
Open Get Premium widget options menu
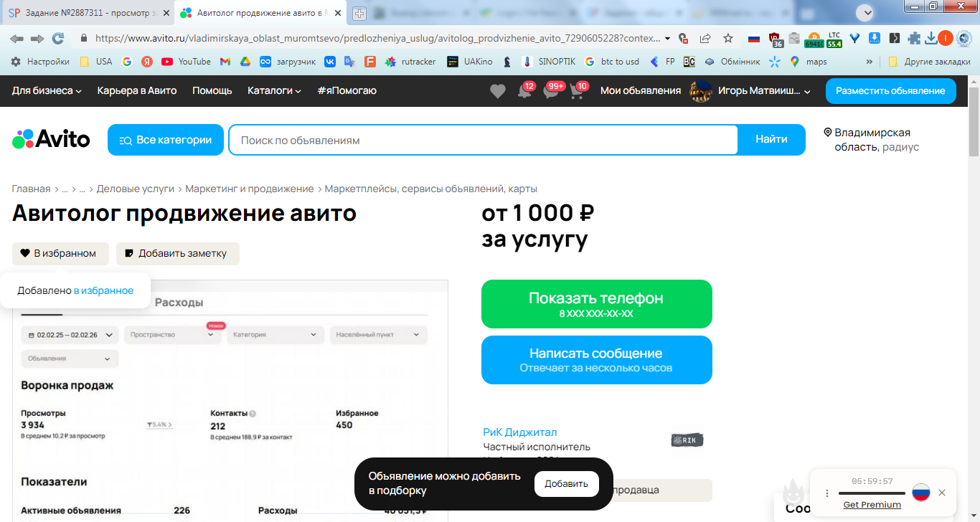pyautogui.click(x=826, y=493)
